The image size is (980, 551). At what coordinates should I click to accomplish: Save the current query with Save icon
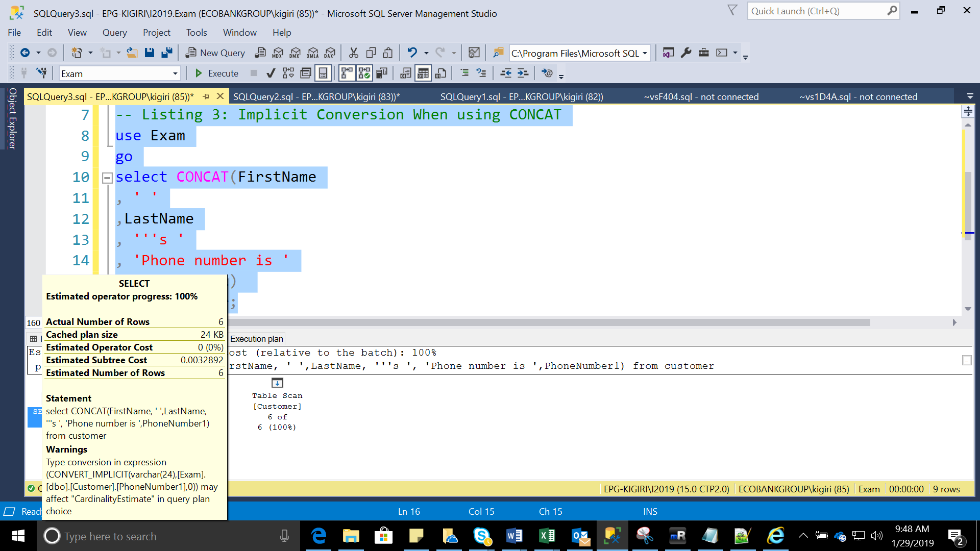coord(149,53)
